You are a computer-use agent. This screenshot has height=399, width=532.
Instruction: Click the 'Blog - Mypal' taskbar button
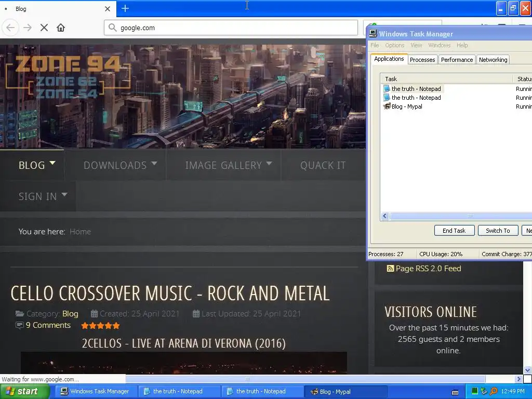tap(345, 391)
